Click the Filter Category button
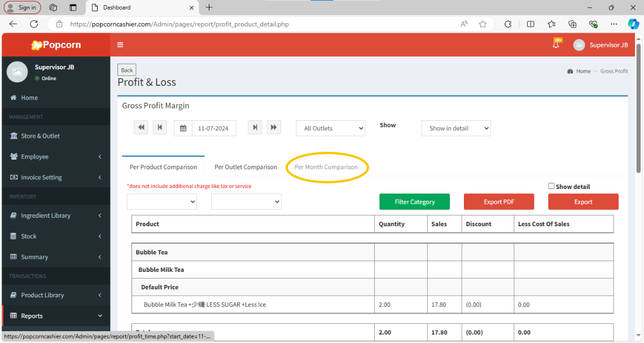This screenshot has height=343, width=644. [x=414, y=201]
